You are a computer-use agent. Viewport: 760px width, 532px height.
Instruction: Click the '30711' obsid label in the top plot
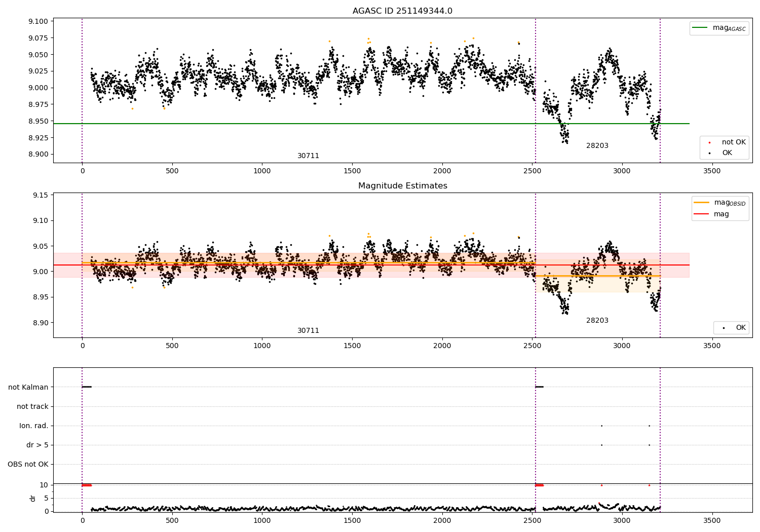[308, 156]
